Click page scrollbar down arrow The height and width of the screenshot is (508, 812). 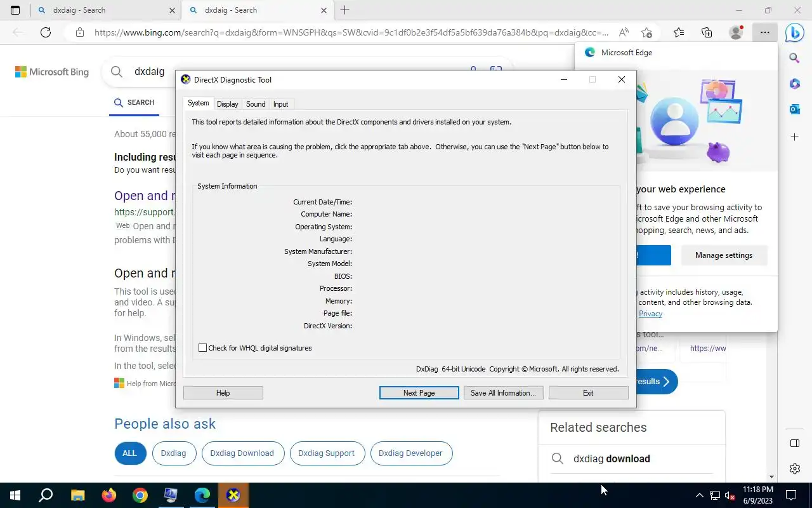(x=771, y=477)
